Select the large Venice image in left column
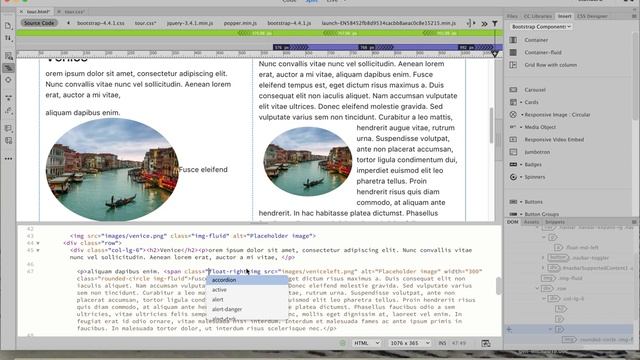 pyautogui.click(x=112, y=170)
